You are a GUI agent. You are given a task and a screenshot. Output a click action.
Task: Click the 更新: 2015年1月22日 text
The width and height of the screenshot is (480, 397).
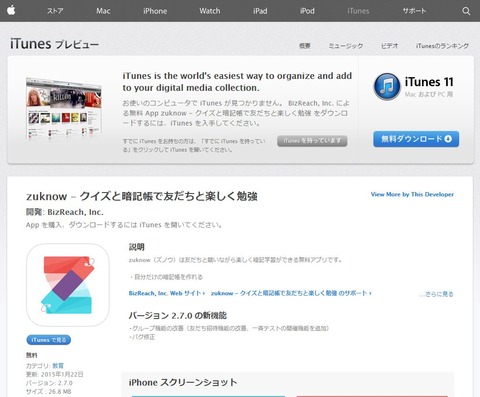click(55, 374)
